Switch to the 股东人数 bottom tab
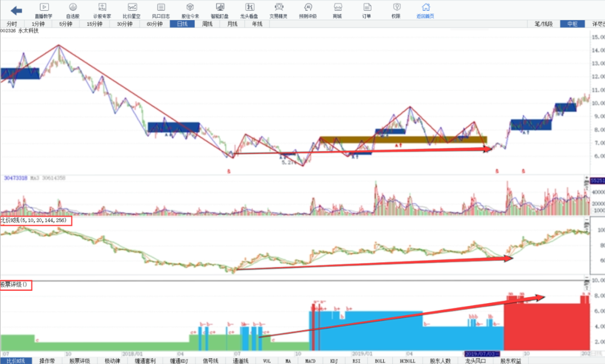This screenshot has width=605, height=364. (x=441, y=361)
